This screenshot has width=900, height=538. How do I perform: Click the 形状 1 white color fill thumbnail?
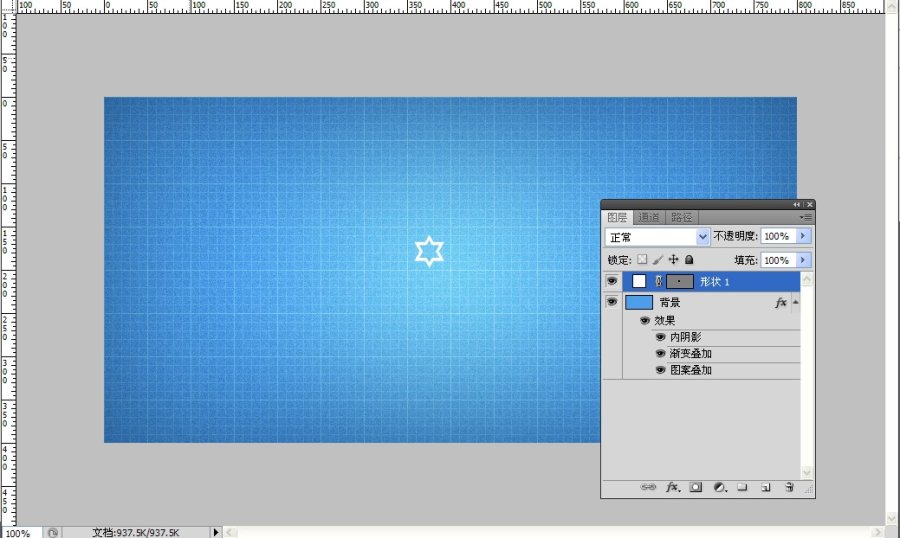point(639,281)
